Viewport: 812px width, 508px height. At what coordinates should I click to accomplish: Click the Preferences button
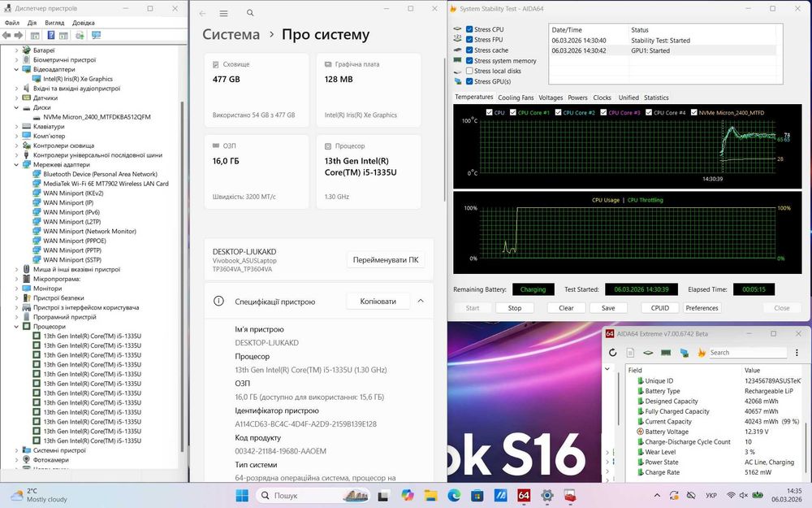pos(702,308)
